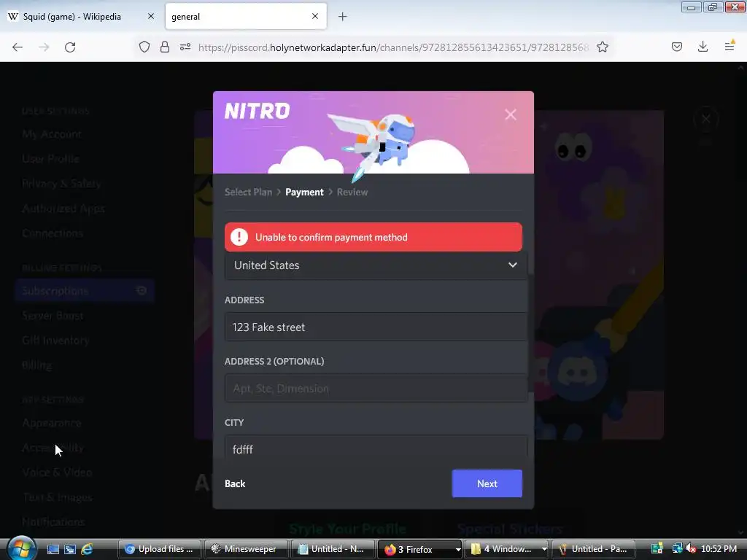Reload the current page
Screen dimensions: 747x560
pyautogui.click(x=70, y=47)
